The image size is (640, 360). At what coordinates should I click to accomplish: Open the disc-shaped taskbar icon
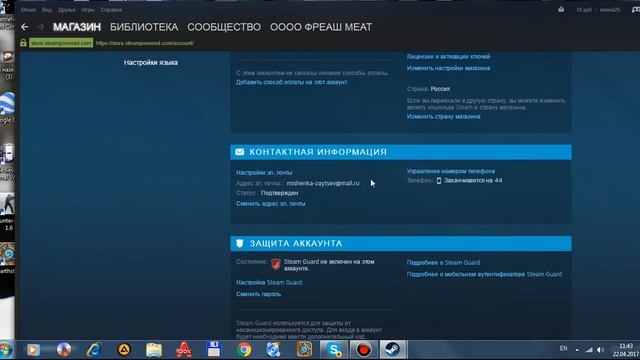[x=64, y=350]
